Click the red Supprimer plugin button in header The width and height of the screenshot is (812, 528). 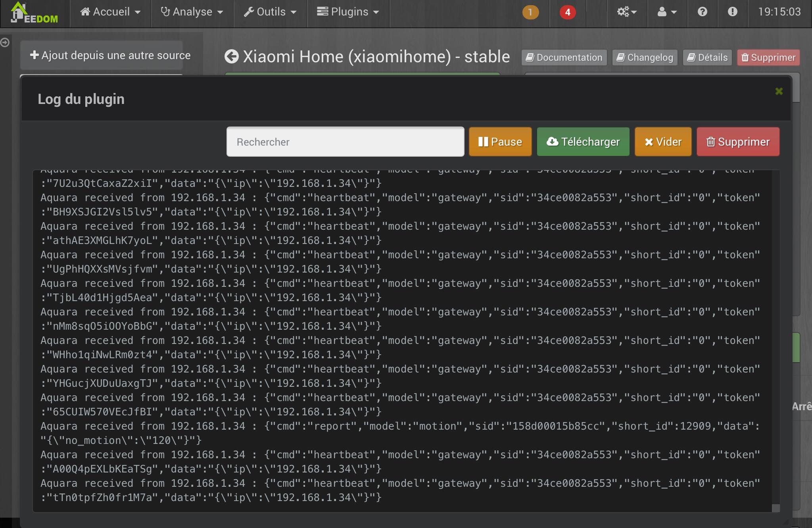pos(768,58)
